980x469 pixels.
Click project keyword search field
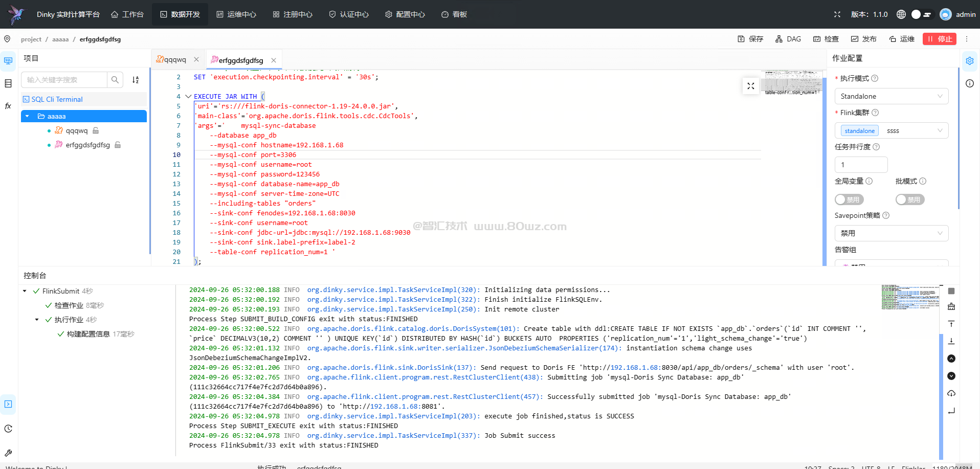(x=64, y=80)
